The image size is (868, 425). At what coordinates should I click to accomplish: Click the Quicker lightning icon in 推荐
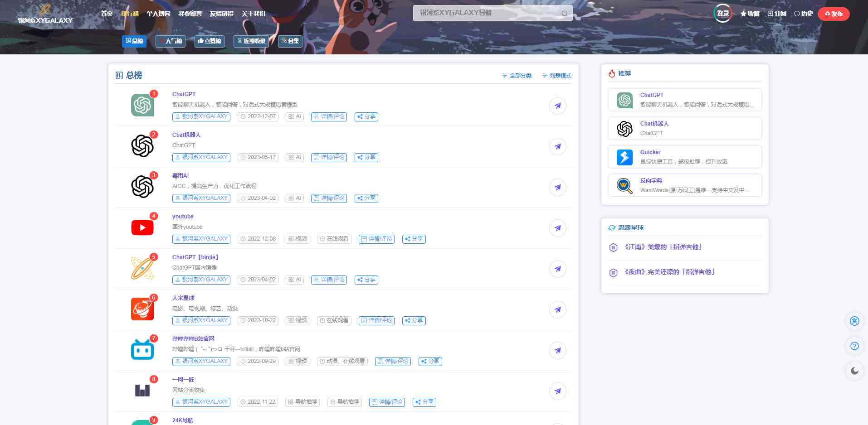click(x=624, y=157)
